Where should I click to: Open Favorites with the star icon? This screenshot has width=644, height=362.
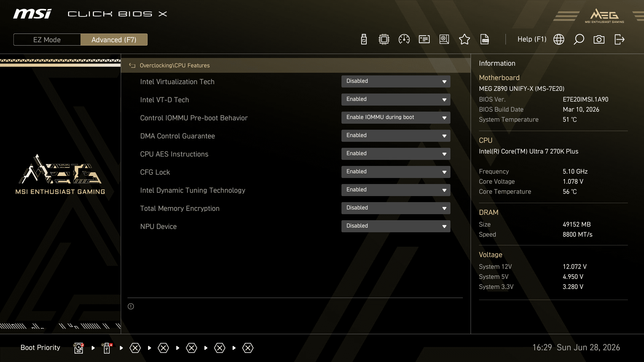click(465, 40)
